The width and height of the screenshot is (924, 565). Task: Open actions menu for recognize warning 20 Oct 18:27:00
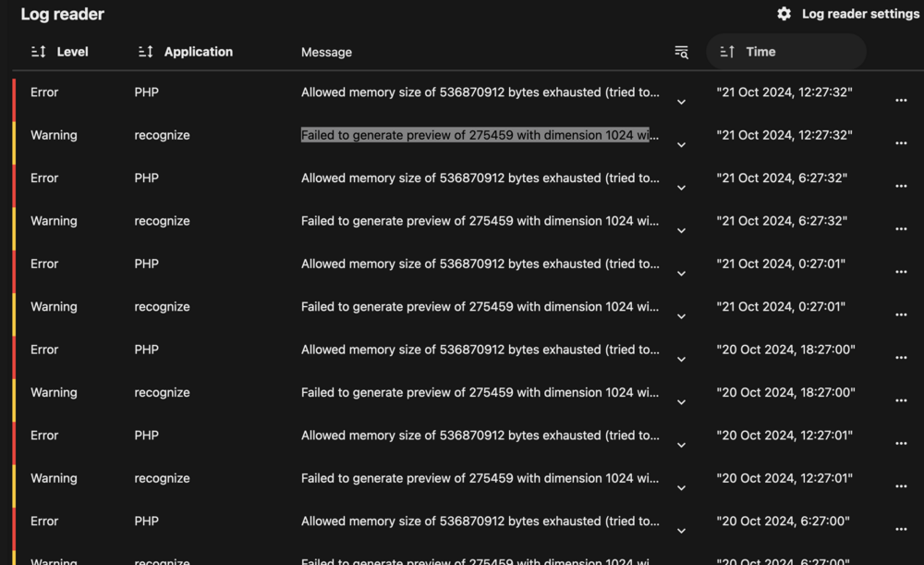point(901,400)
